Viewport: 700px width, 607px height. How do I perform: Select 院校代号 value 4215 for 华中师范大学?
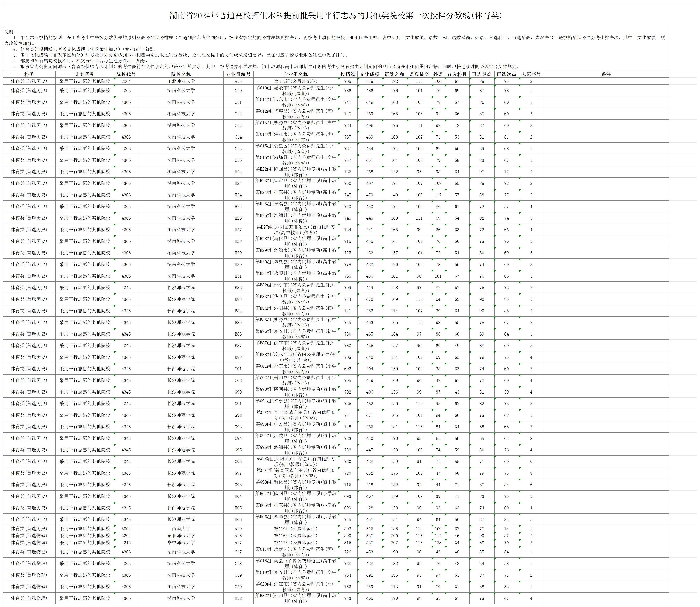pyautogui.click(x=126, y=542)
